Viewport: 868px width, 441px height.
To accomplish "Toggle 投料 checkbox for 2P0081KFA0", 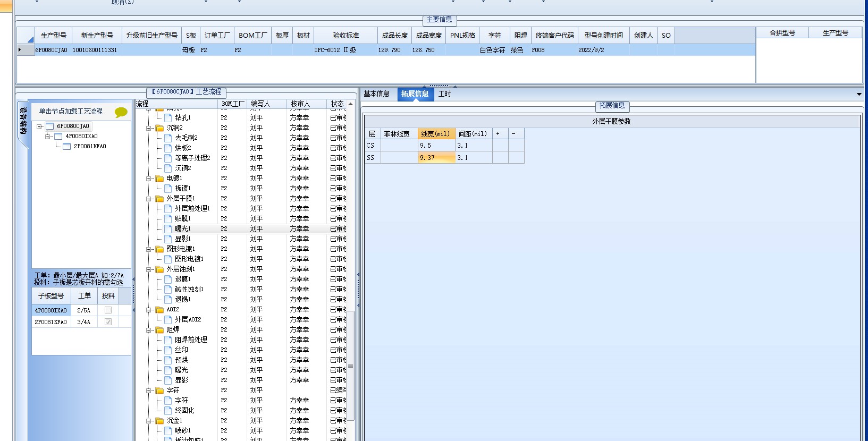I will point(108,322).
